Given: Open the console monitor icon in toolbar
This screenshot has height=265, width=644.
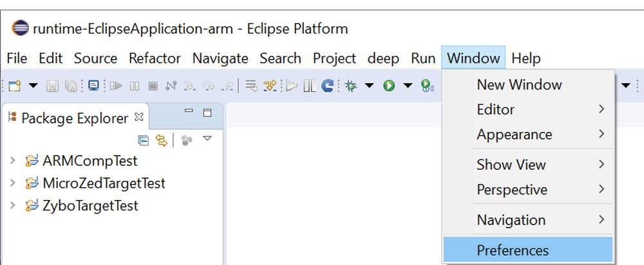Looking at the screenshot, I should (93, 85).
